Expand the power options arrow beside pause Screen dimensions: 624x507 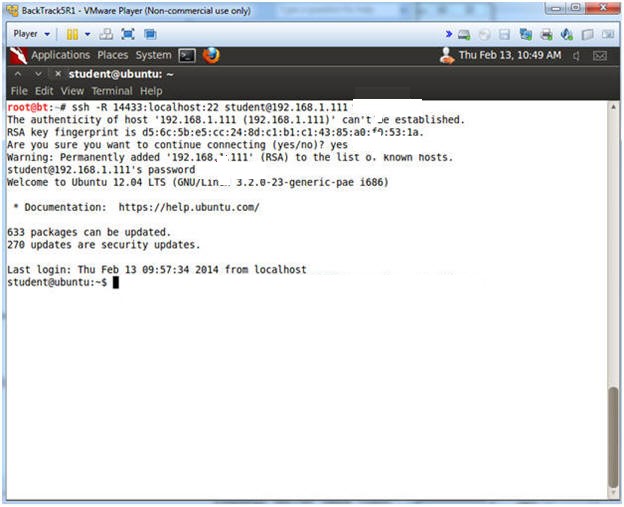click(87, 34)
